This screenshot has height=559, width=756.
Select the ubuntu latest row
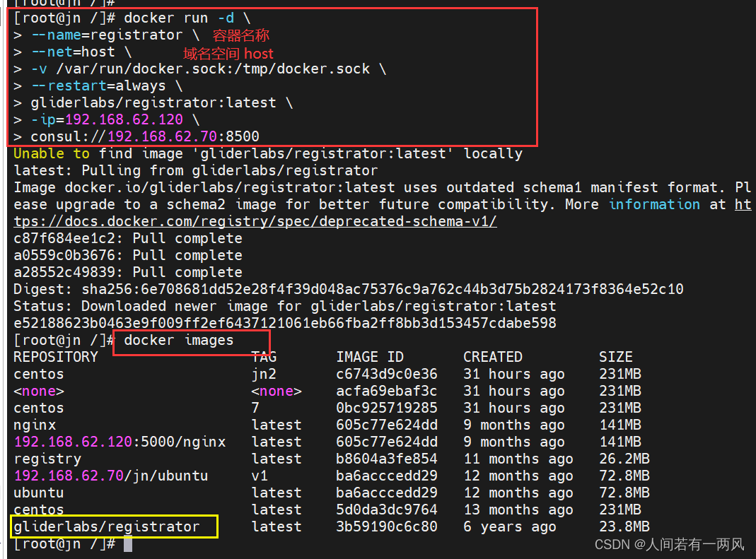pyautogui.click(x=38, y=493)
